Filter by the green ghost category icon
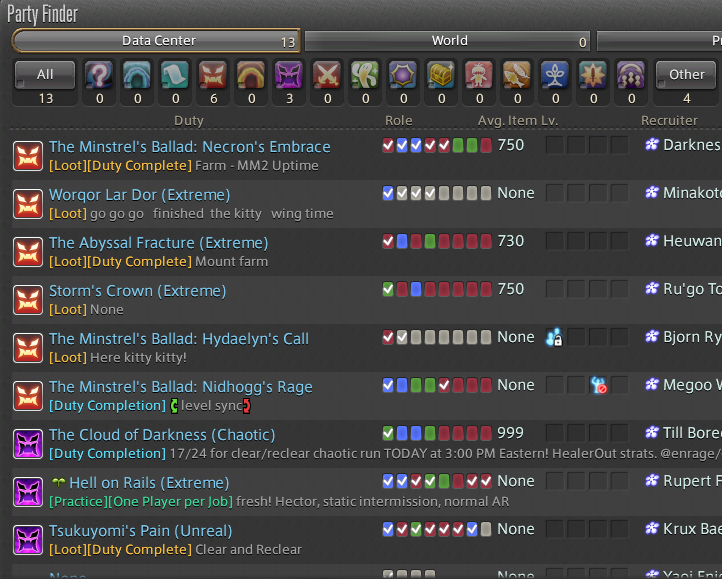Viewport: 722px width, 579px height. point(365,74)
